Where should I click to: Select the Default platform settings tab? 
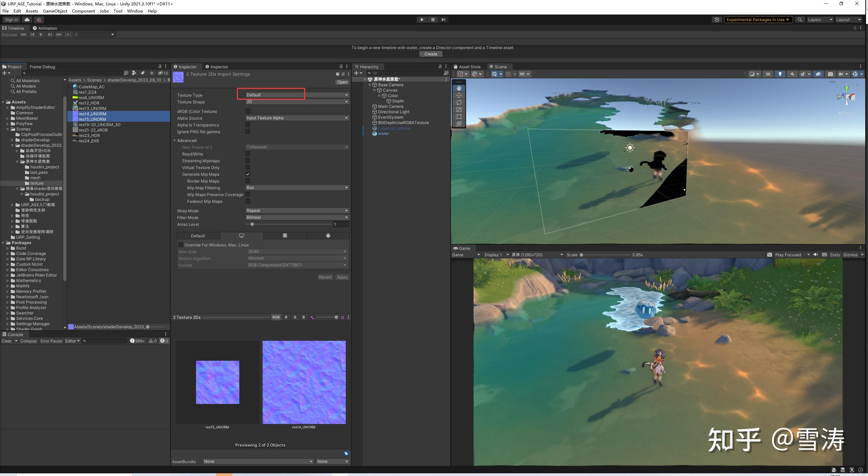tap(198, 236)
